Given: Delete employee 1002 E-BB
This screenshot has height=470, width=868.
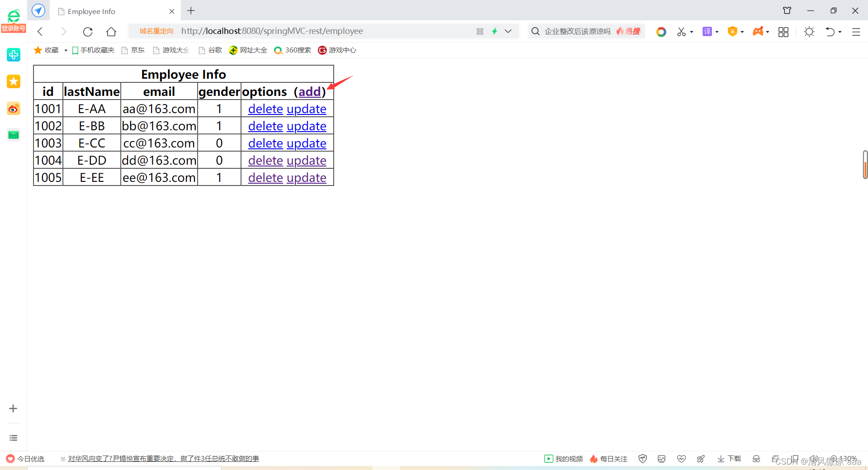Looking at the screenshot, I should [x=265, y=126].
